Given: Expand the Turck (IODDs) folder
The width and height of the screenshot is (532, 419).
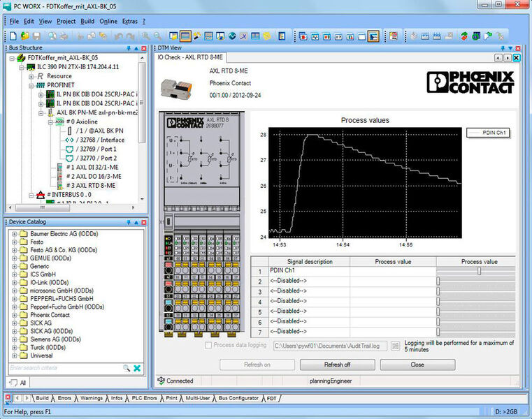Looking at the screenshot, I should pos(14,348).
